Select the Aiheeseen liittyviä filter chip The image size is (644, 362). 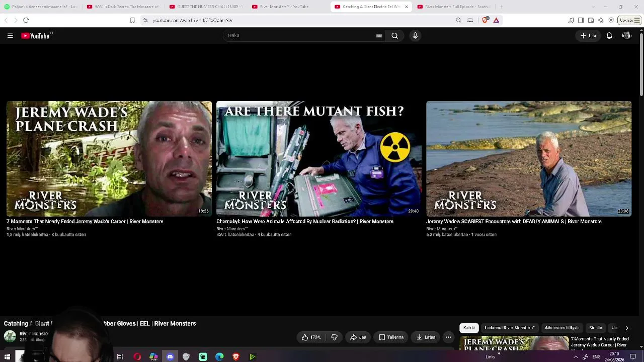tap(562, 328)
